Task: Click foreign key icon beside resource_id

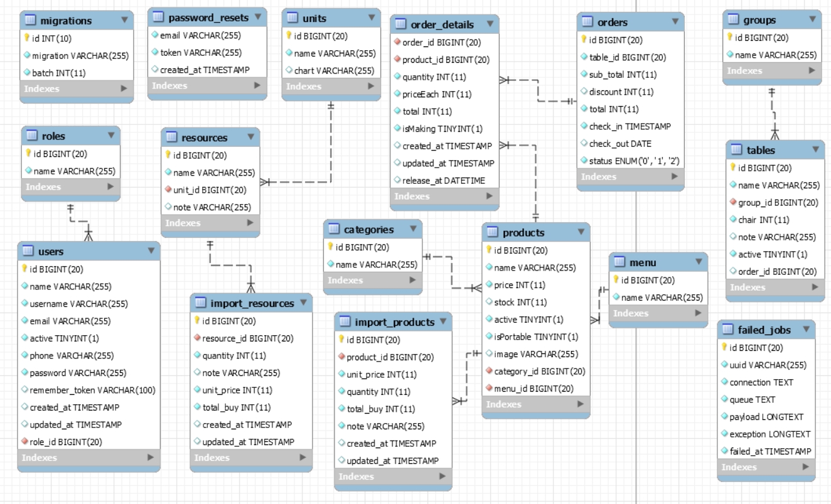Action: (x=198, y=338)
